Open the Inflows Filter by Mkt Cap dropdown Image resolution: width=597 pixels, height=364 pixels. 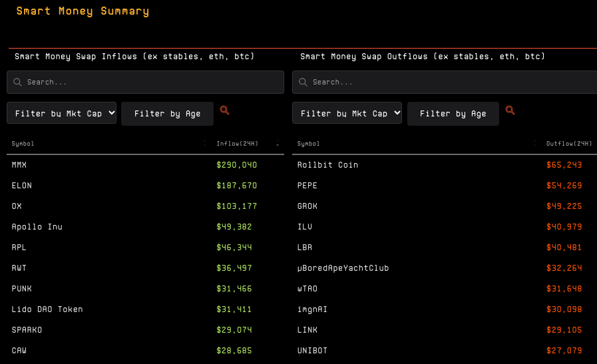tap(61, 113)
